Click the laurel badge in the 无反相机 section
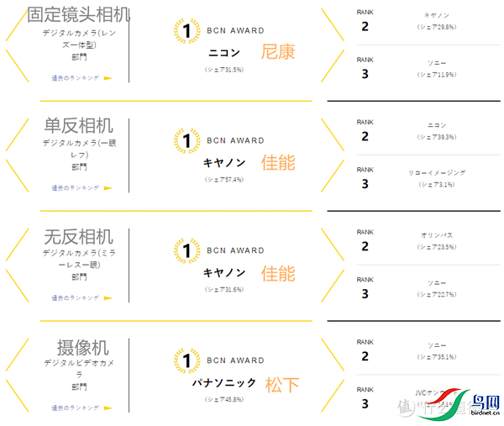504x426 pixels. (x=186, y=250)
